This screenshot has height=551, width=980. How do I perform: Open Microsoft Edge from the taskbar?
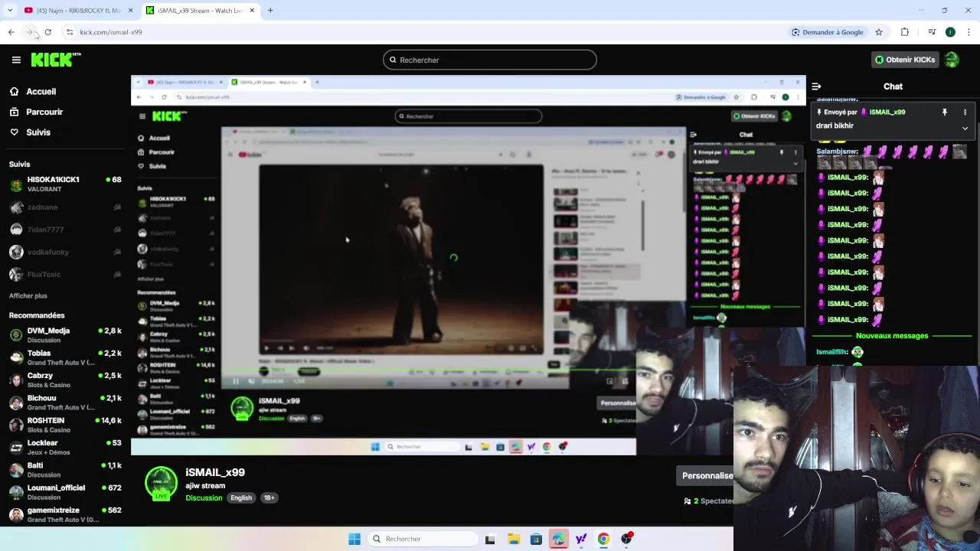[x=558, y=539]
